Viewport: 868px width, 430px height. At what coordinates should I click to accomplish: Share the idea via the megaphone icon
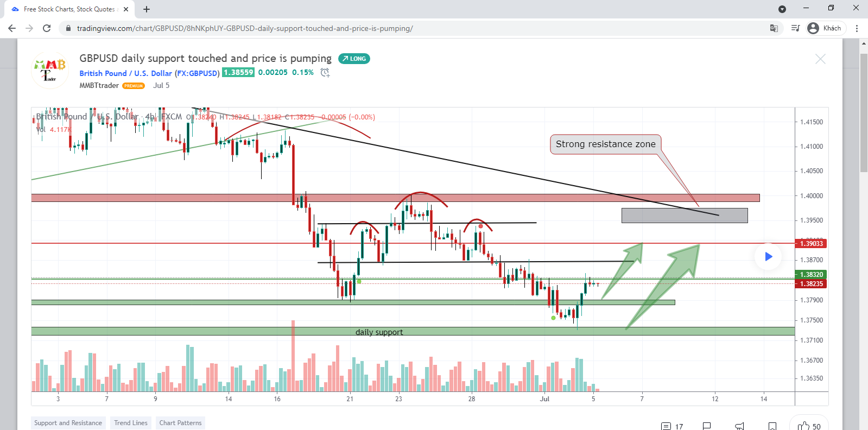coord(739,426)
